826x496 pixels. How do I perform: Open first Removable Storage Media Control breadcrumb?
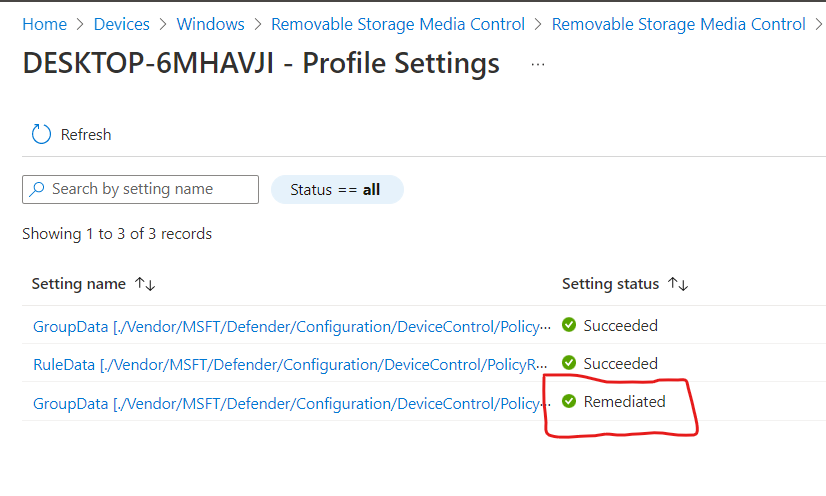397,24
